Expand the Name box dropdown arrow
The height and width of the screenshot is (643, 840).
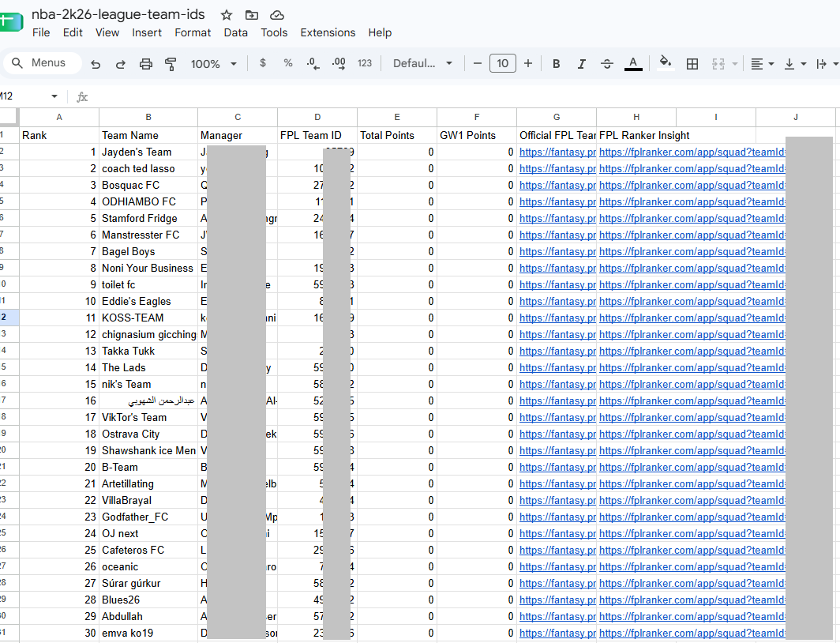(x=54, y=96)
